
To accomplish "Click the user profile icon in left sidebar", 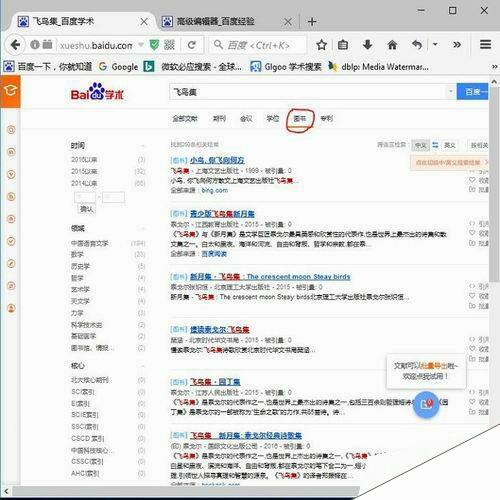I will tap(11, 308).
